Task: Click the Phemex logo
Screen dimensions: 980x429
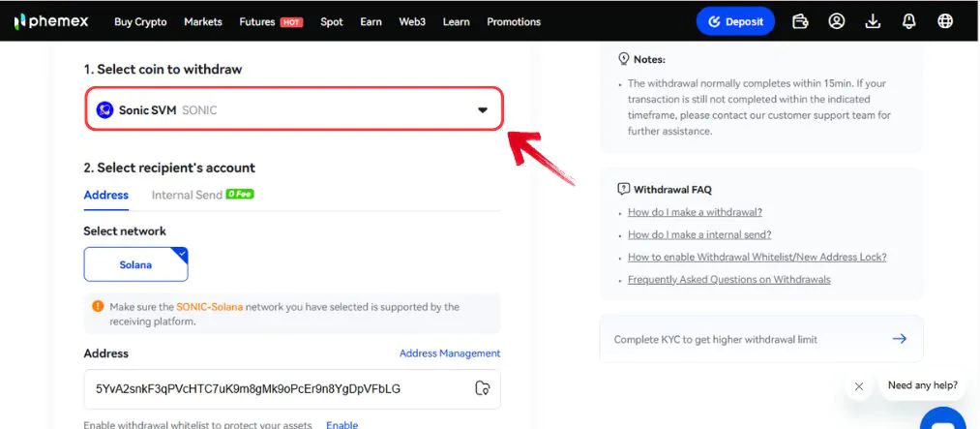Action: point(51,22)
